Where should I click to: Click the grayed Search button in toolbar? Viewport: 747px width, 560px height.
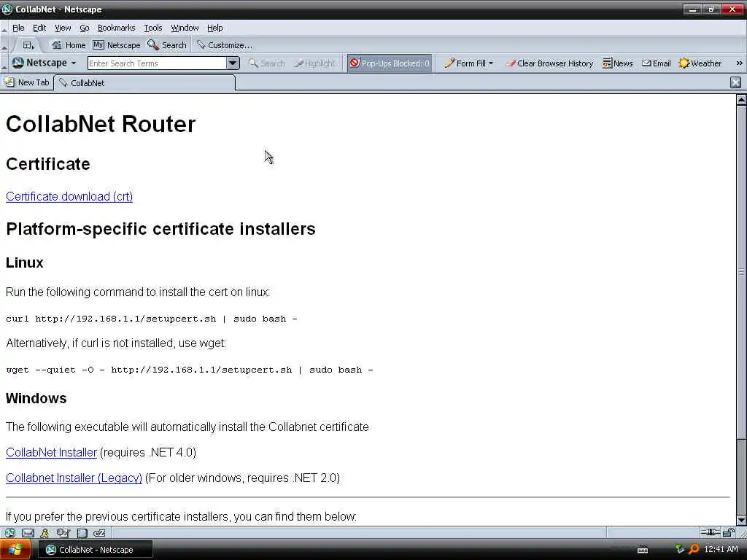tap(266, 63)
